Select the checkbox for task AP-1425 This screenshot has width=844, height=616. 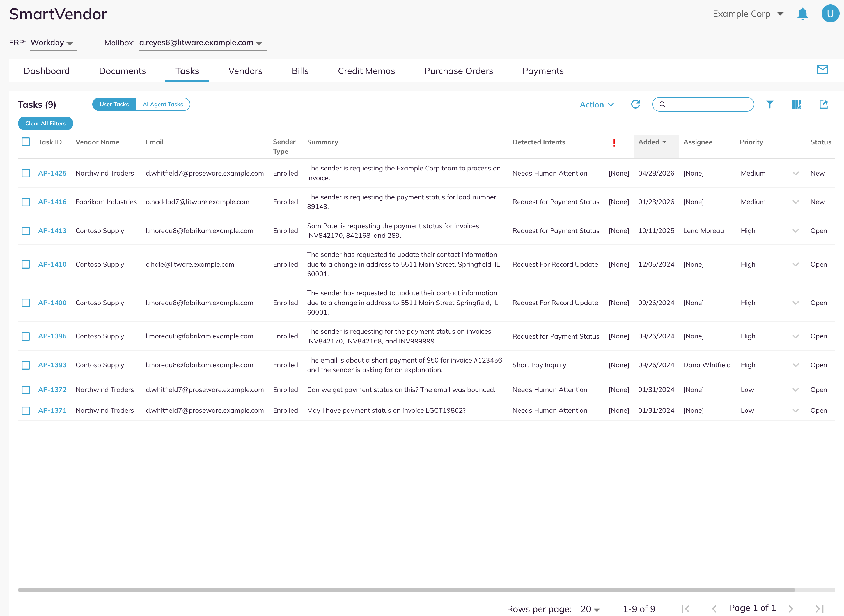pyautogui.click(x=26, y=173)
